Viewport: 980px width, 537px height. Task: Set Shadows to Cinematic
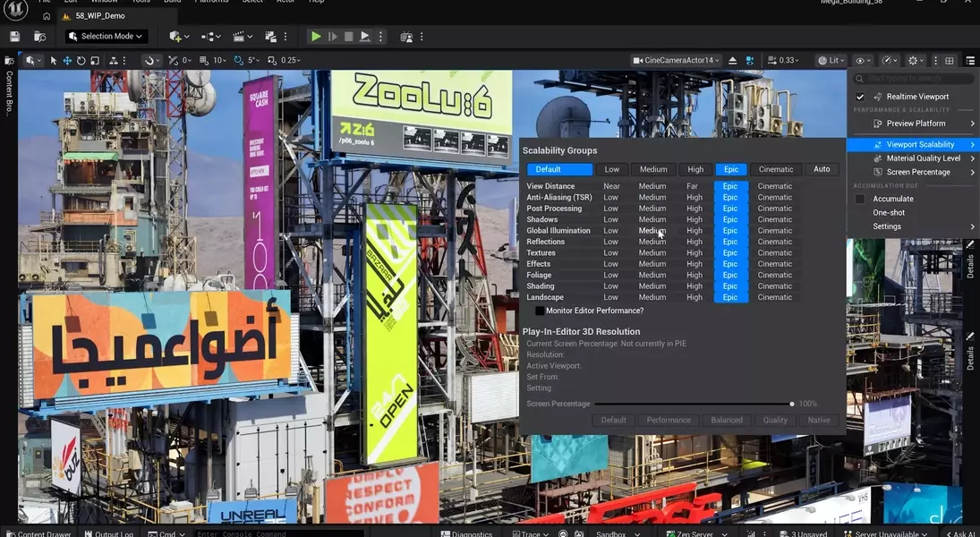pos(774,219)
